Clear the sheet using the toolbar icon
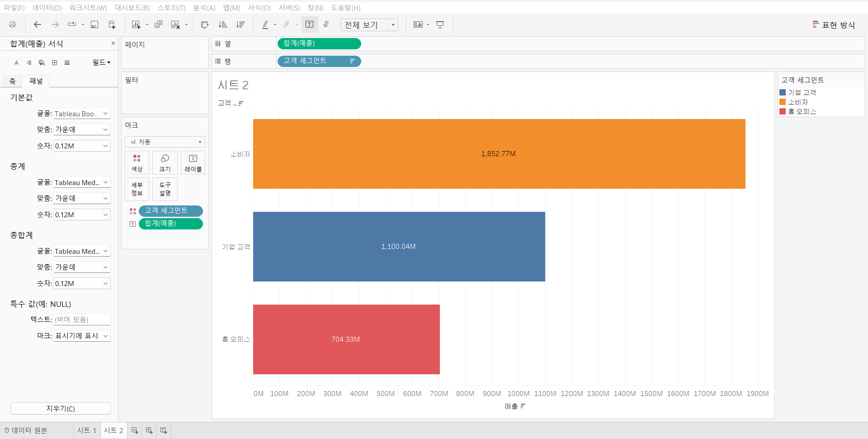The image size is (868, 439). pos(175,24)
